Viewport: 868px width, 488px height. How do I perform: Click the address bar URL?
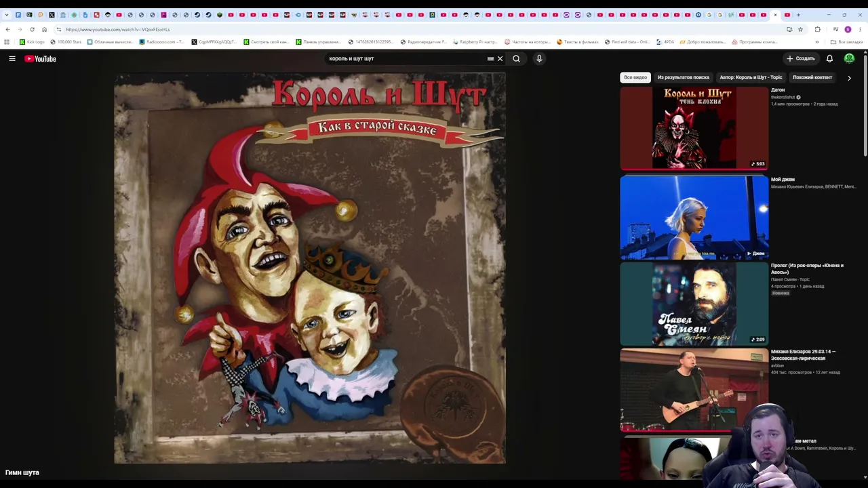click(x=117, y=30)
